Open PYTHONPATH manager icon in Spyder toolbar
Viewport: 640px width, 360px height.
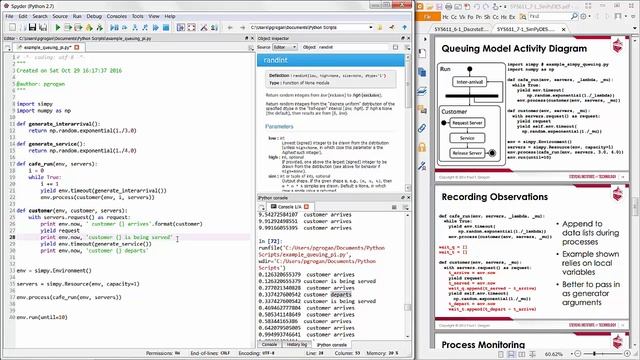coord(214,27)
